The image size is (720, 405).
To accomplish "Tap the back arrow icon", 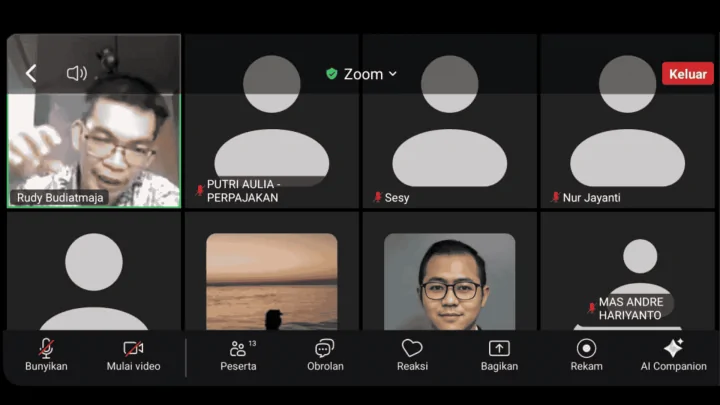I will point(31,73).
